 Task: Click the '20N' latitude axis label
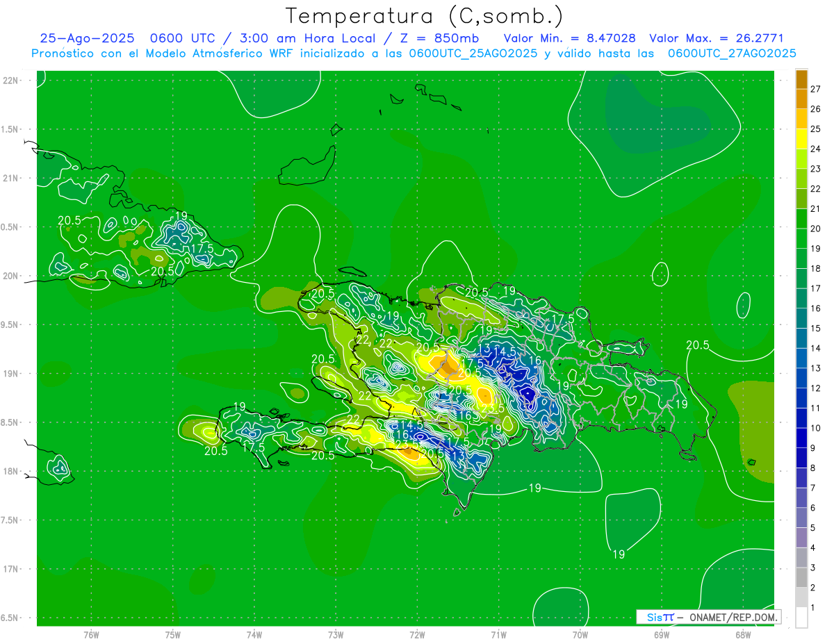(10, 276)
